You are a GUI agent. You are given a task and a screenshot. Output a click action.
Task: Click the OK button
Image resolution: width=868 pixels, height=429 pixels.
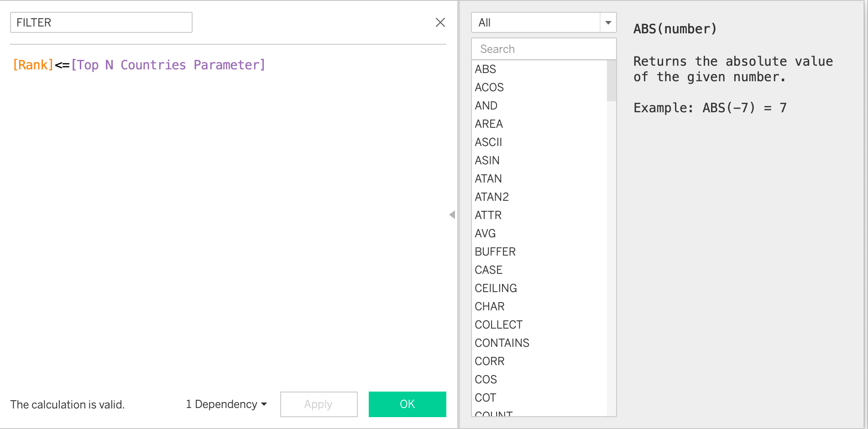407,404
